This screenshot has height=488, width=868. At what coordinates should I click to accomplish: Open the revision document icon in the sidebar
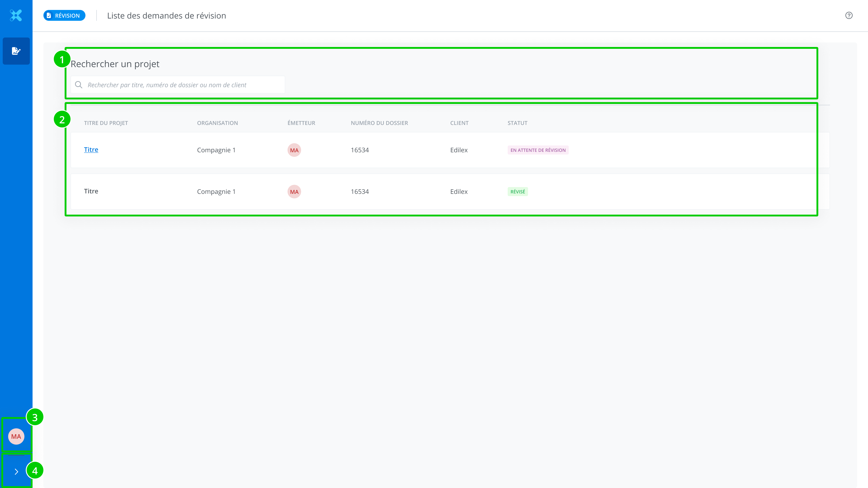16,51
